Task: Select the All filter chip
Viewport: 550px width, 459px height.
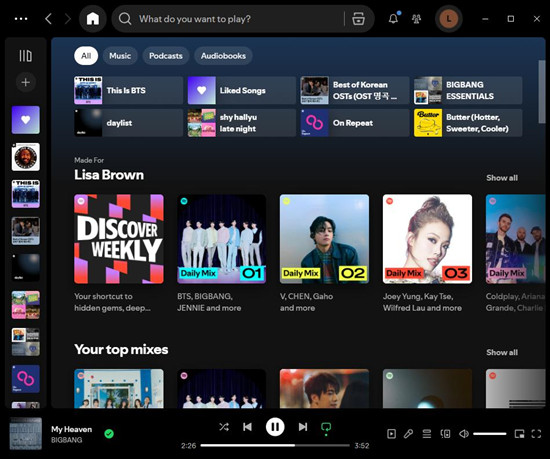Action: (86, 56)
